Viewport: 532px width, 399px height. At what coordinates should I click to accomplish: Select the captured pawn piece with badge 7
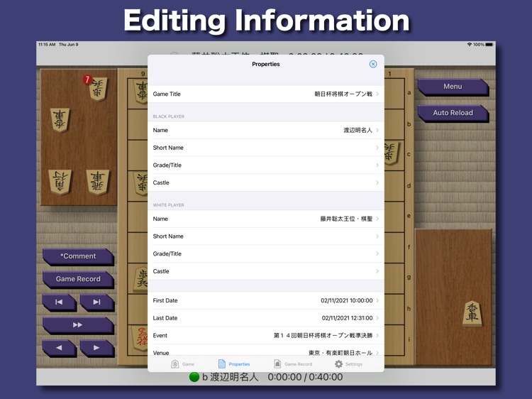(98, 89)
